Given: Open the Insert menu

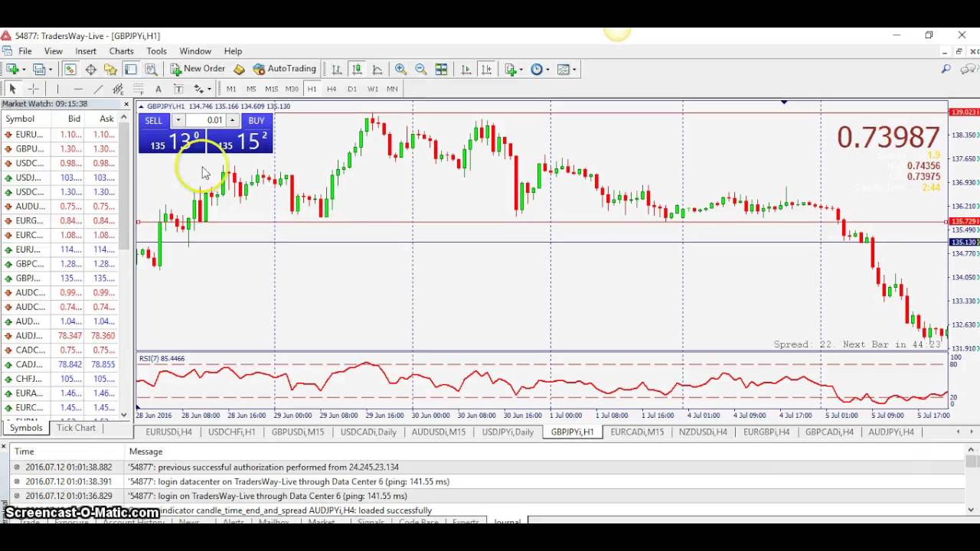Looking at the screenshot, I should coord(86,51).
